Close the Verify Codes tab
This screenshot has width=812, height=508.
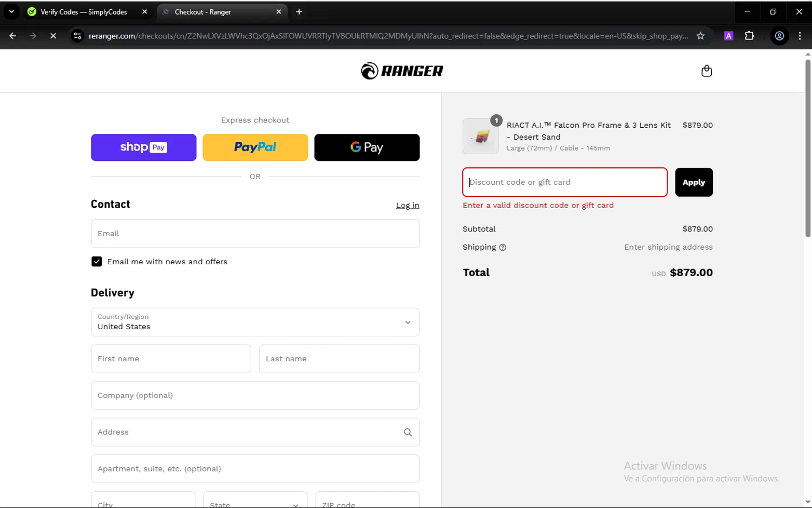click(145, 12)
